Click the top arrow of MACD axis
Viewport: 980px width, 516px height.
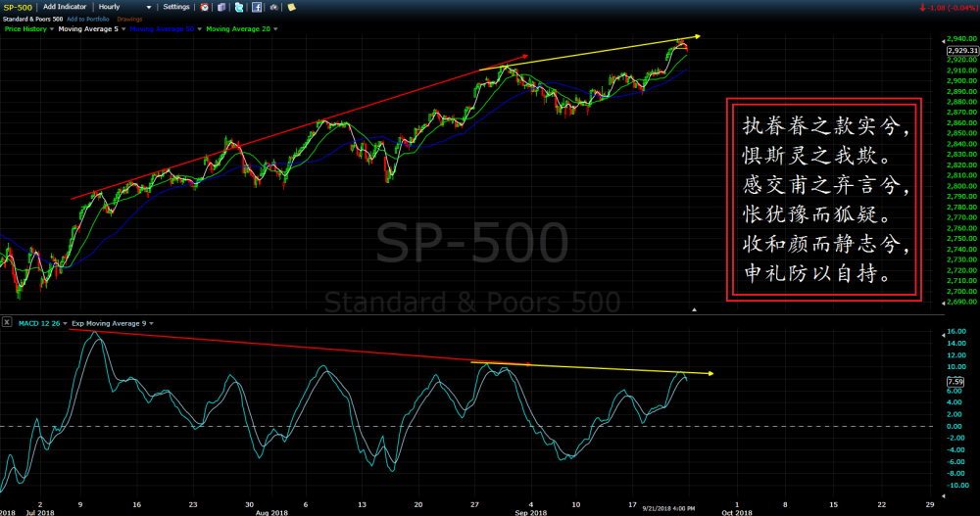pos(943,335)
